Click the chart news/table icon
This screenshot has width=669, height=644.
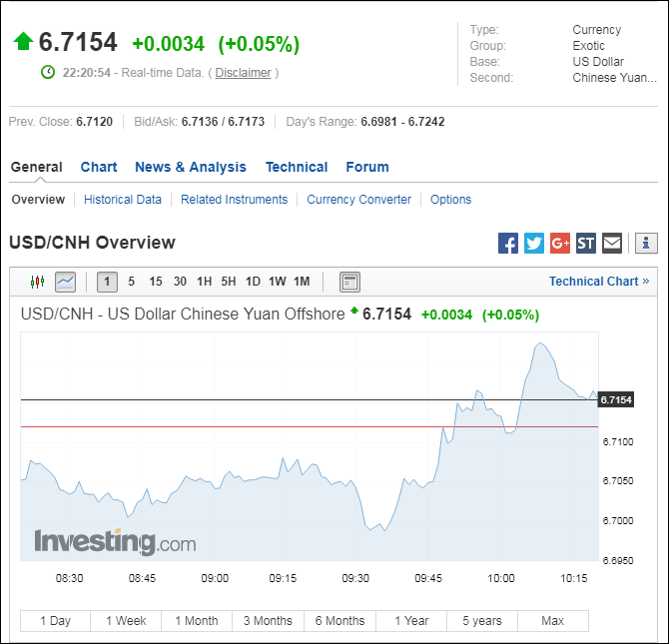(x=349, y=282)
